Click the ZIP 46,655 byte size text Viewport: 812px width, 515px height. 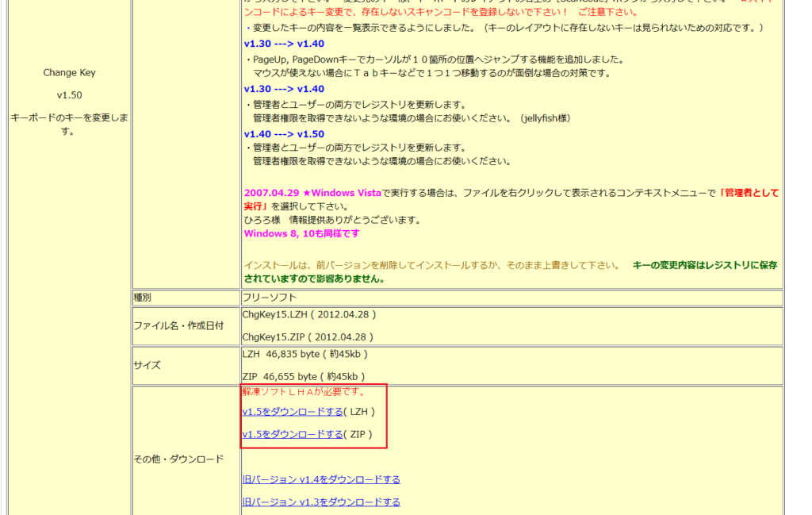pos(303,377)
